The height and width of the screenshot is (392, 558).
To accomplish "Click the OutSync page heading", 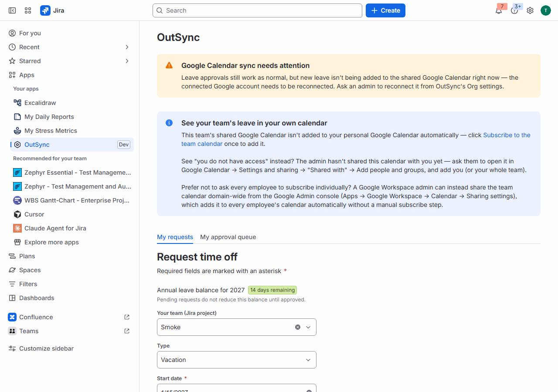I will coord(178,37).
